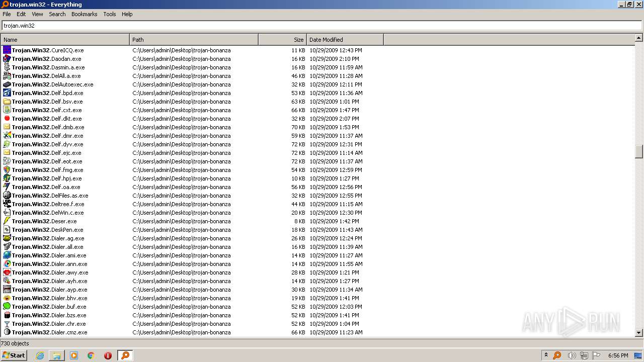Screen dimensions: 644x362
Task: Open the Edit menu
Action: coord(21,14)
